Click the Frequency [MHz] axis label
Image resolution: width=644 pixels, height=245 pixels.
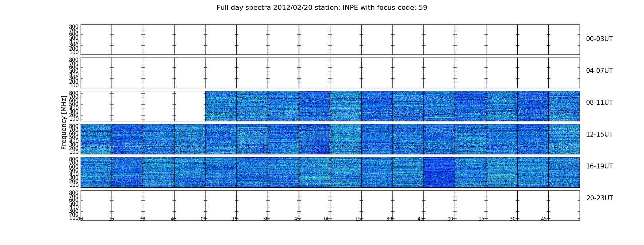click(x=64, y=123)
